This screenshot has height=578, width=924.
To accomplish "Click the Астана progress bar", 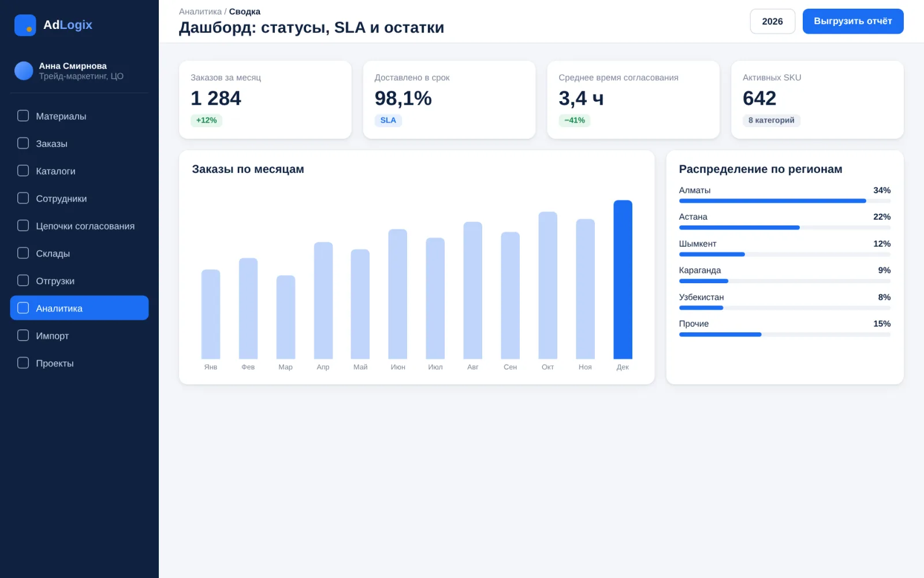I will click(785, 228).
